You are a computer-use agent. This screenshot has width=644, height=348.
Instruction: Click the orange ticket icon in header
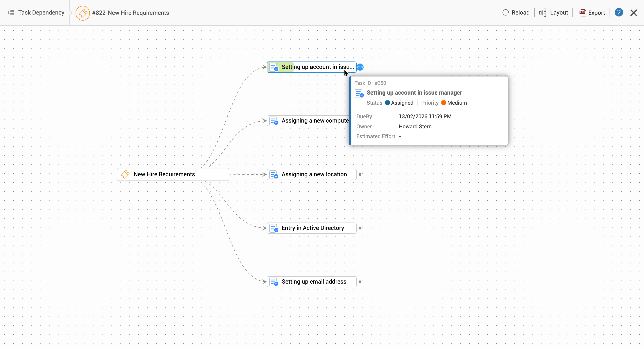[x=83, y=13]
